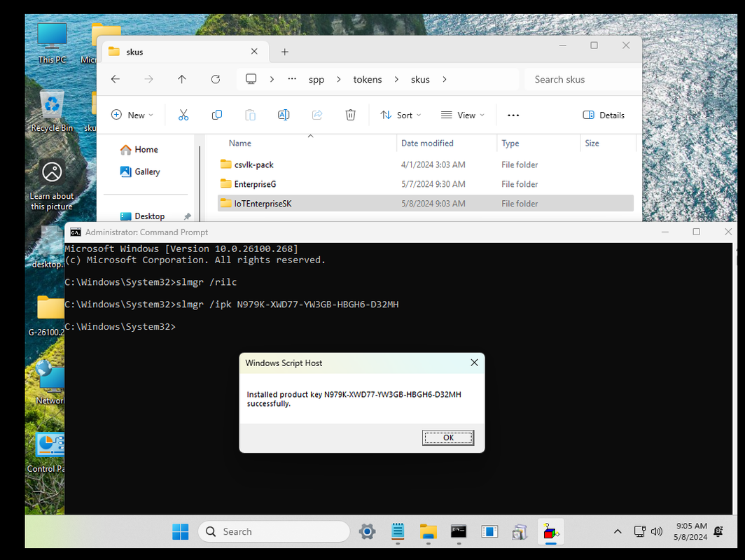Select the csvlk-pack folder

click(x=426, y=164)
